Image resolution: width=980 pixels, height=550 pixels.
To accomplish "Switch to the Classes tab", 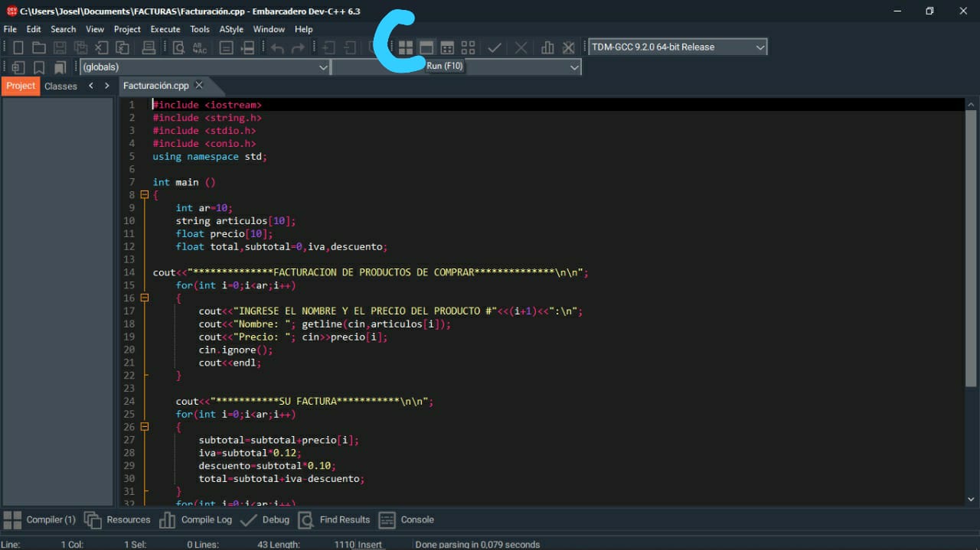I will click(60, 86).
